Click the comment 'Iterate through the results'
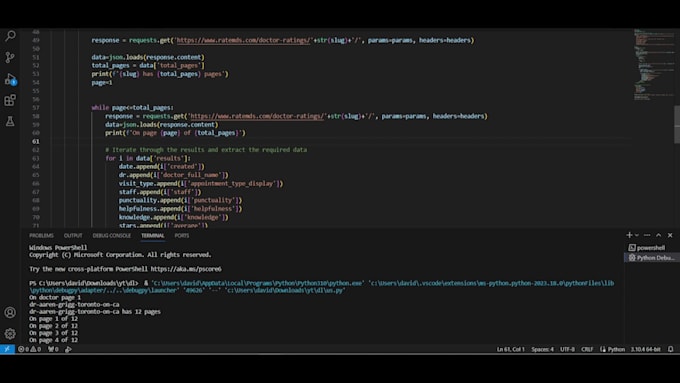 pyautogui.click(x=206, y=150)
